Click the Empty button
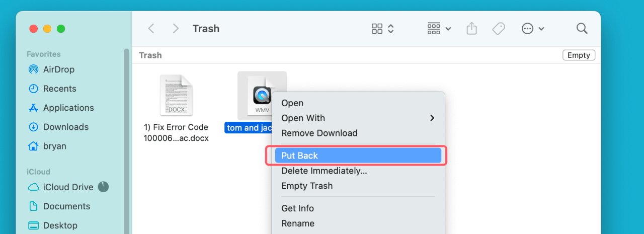The image size is (644, 234). (579, 55)
